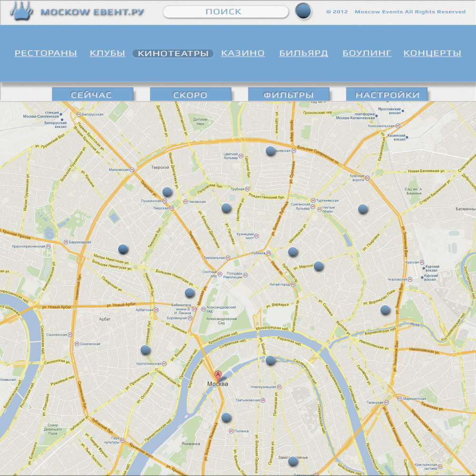Open Настройки settings button
476x476 pixels.
pyautogui.click(x=387, y=95)
